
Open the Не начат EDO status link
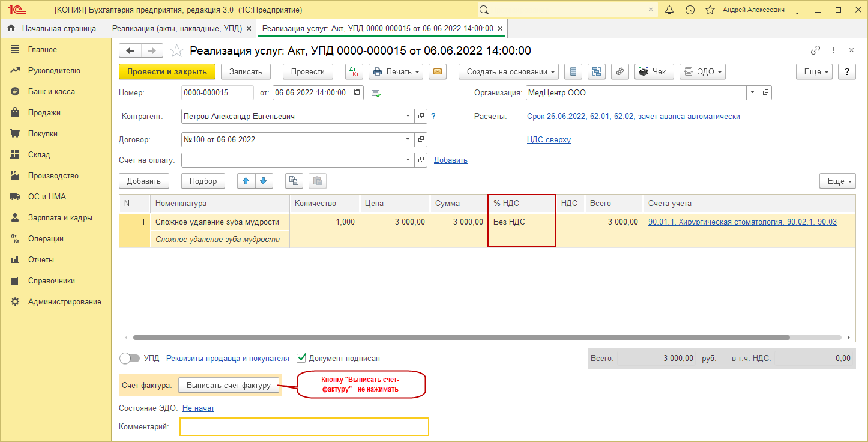point(198,408)
